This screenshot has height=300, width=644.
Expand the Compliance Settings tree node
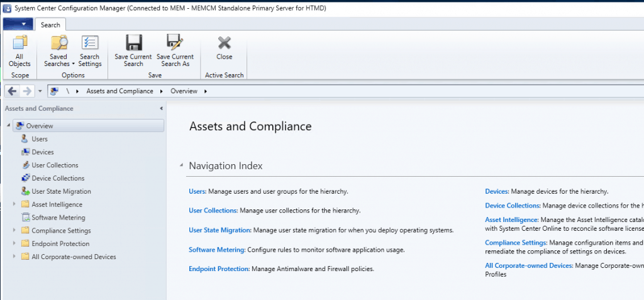pyautogui.click(x=14, y=231)
